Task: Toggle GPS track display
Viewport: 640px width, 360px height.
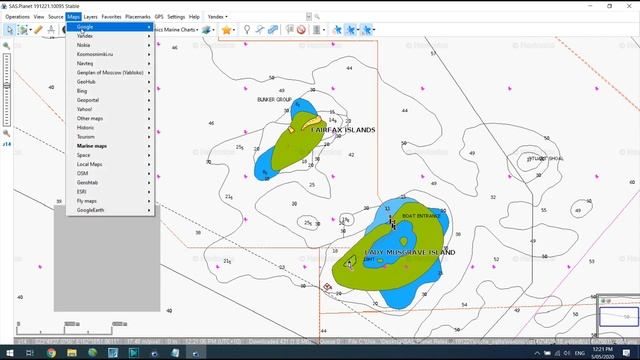Action: [x=351, y=29]
